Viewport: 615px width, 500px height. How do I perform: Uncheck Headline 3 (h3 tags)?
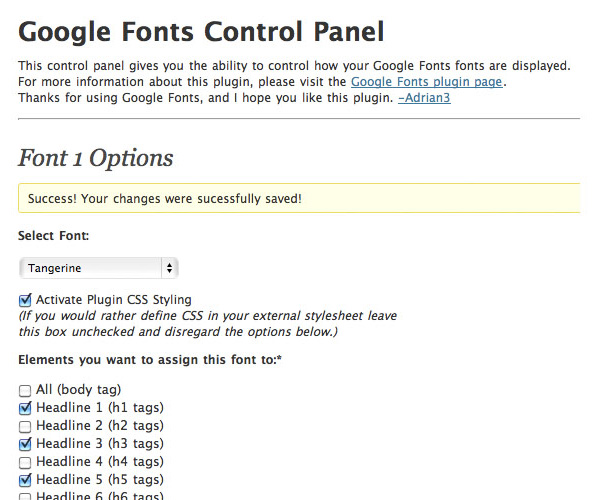pos(25,444)
